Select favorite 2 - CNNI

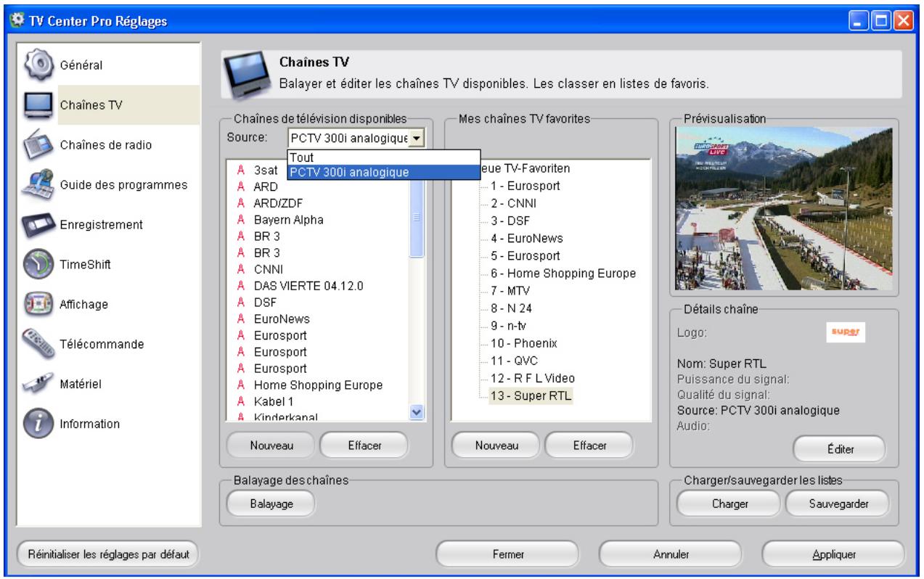click(513, 203)
